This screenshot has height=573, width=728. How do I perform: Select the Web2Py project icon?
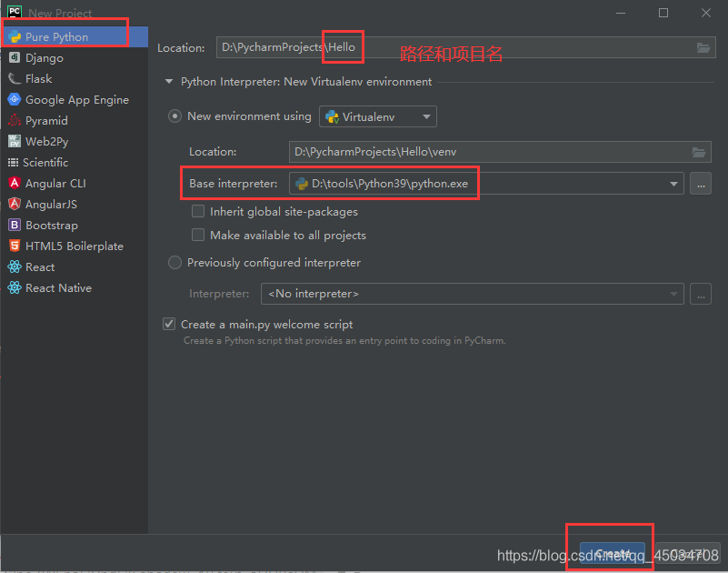click(x=15, y=142)
